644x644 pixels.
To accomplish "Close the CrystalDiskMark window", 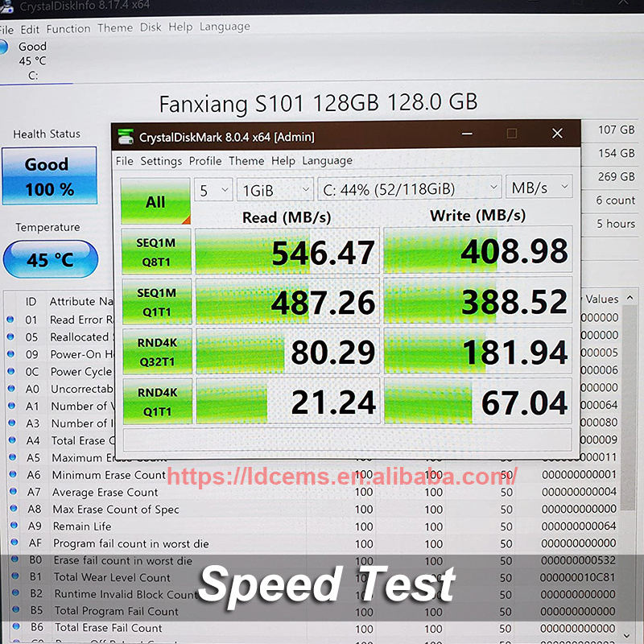I will point(557,133).
